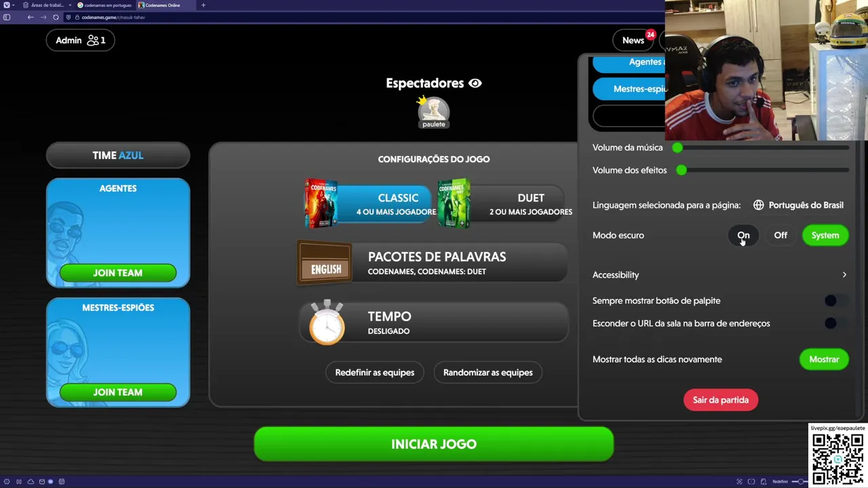Click the tracker shield icon in address bar
The width and height of the screenshot is (868, 488).
(68, 17)
